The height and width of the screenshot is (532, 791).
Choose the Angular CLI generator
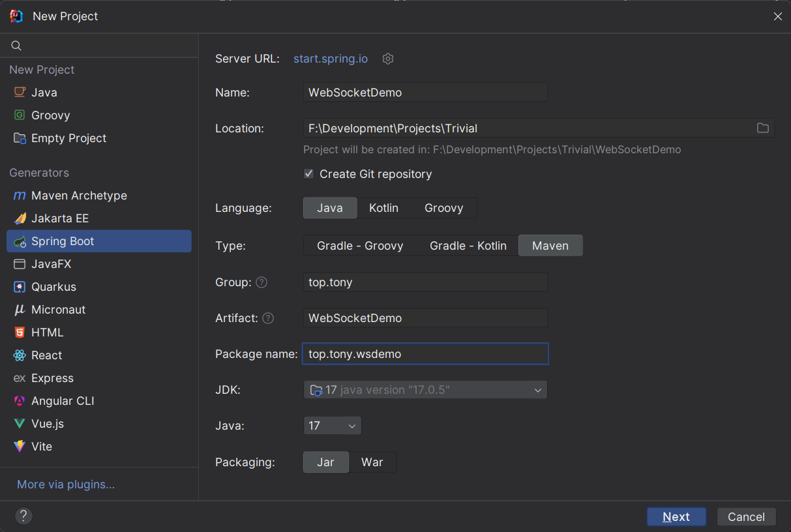pyautogui.click(x=63, y=401)
